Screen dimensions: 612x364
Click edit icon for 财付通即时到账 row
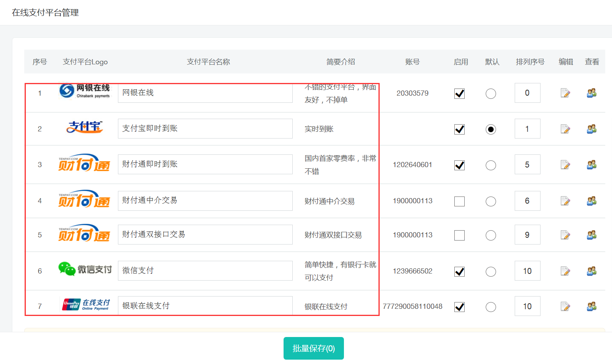click(x=565, y=165)
